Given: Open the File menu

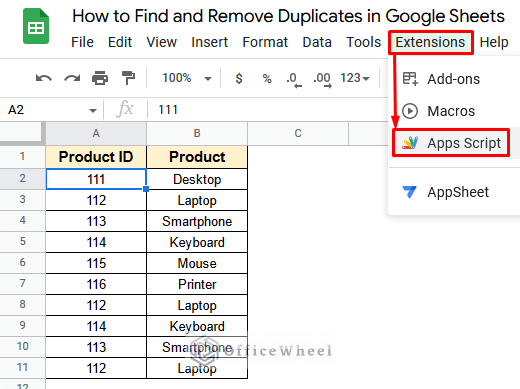Looking at the screenshot, I should [x=82, y=42].
